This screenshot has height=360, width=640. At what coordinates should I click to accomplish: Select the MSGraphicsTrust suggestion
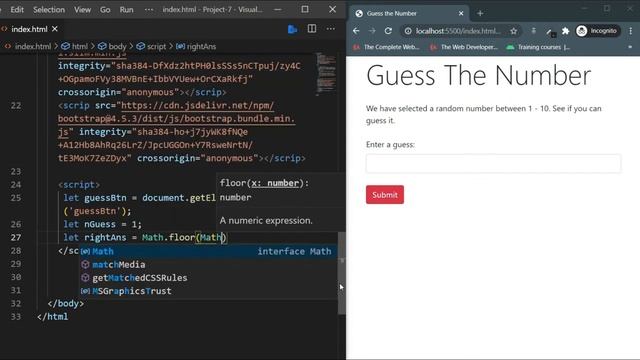208,291
